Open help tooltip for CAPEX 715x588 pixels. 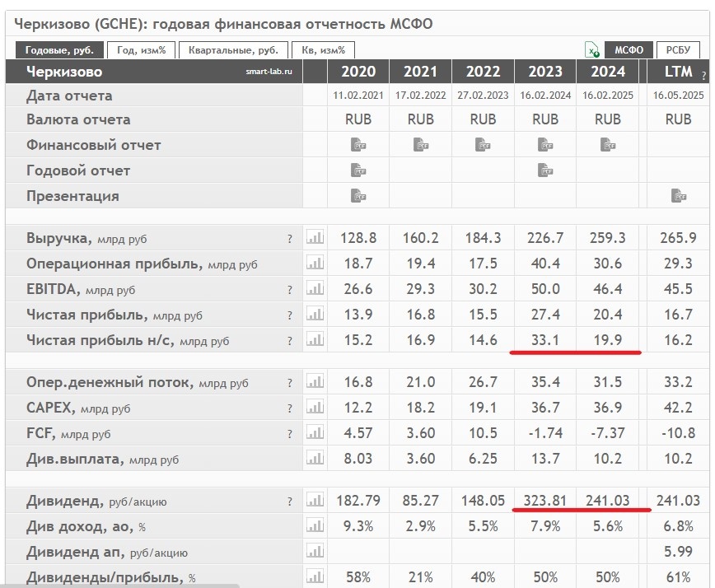pos(290,408)
